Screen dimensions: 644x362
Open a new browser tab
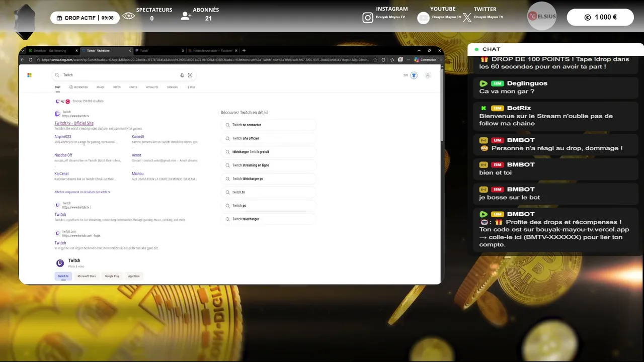coord(244,51)
